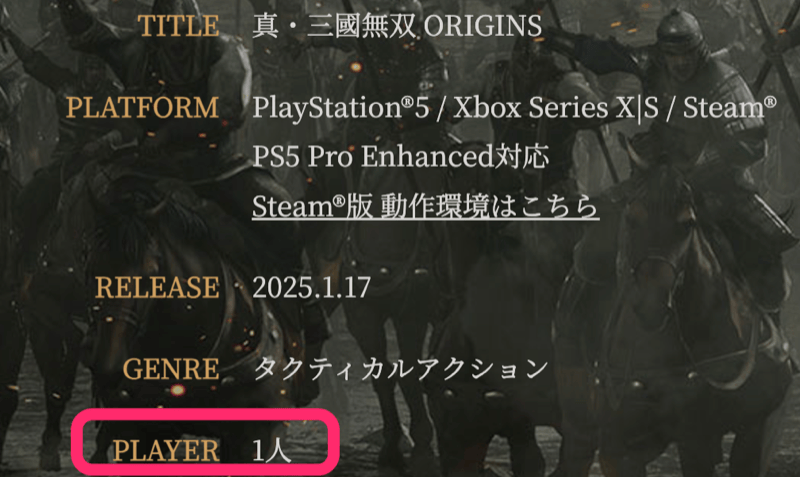Click the 動作環境 portion of the link

tap(435, 206)
